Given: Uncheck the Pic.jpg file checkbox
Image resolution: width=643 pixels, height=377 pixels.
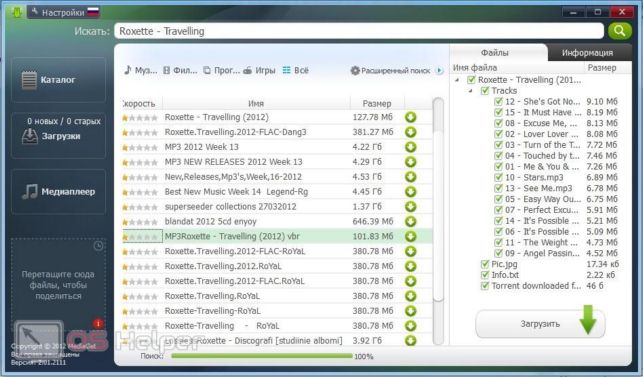Looking at the screenshot, I should pyautogui.click(x=485, y=264).
